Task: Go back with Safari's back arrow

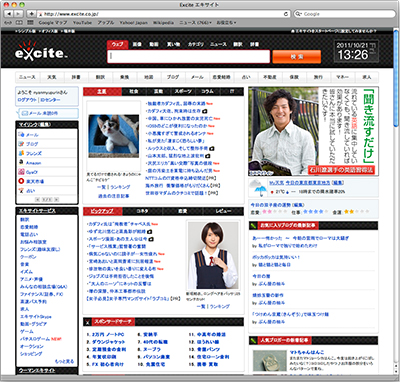Action: coord(9,14)
